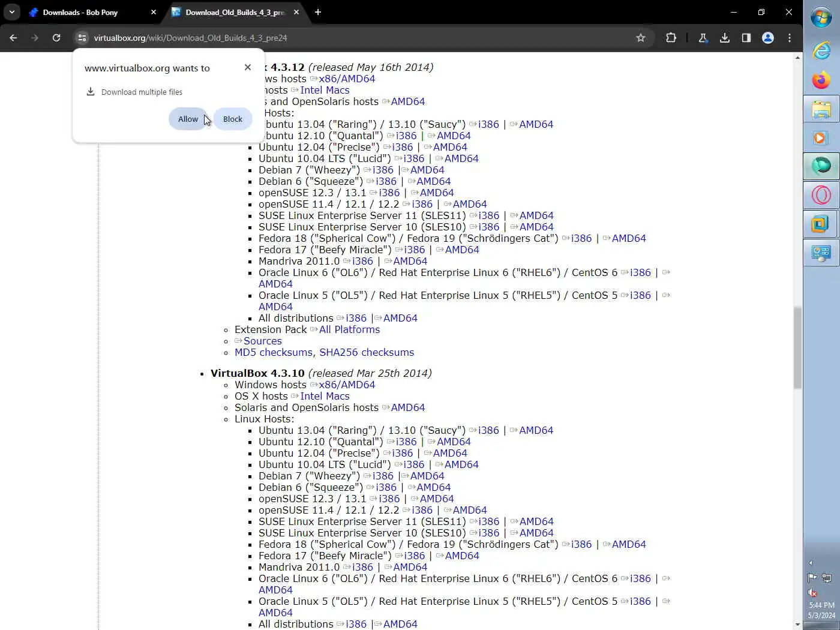Screen dimensions: 840x630
Task: Open the Opera browser taskbar icon
Action: [821, 195]
